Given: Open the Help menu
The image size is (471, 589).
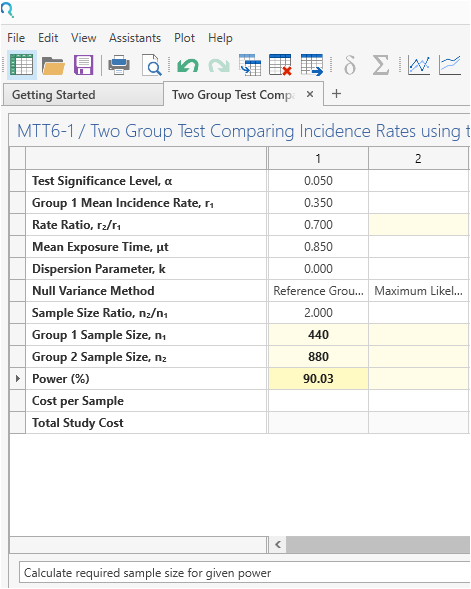Looking at the screenshot, I should [220, 38].
